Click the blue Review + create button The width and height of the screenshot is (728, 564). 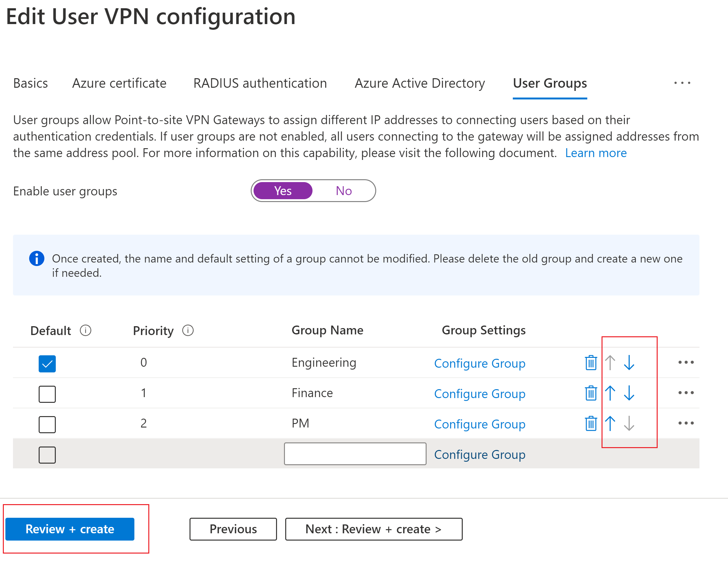click(x=70, y=529)
